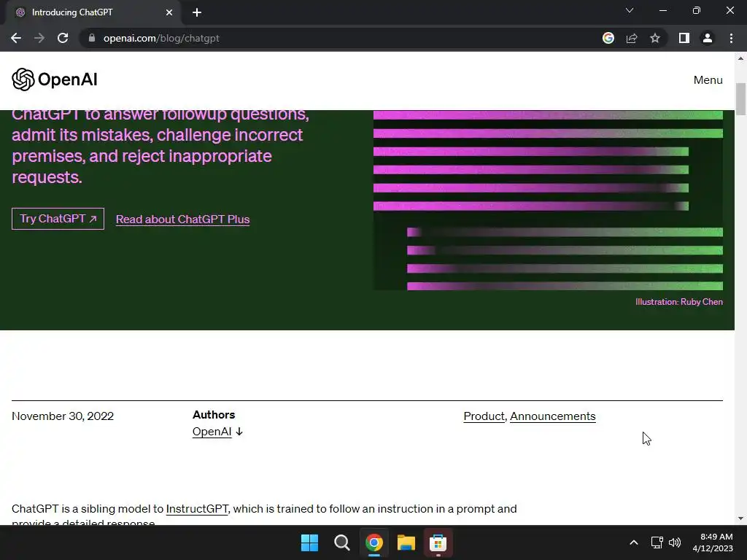Screen dimensions: 747x560
Task: Click the illustration by Ruby Chen
Action: (x=548, y=200)
